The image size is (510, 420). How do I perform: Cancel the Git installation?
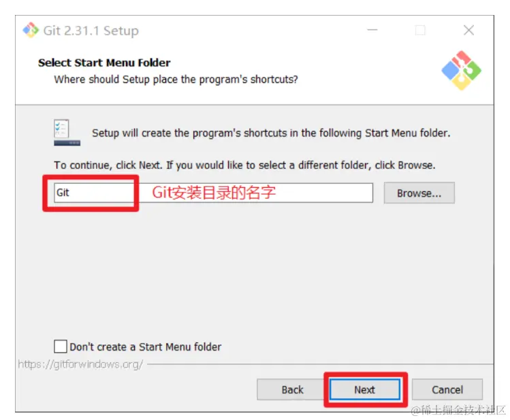coord(447,389)
